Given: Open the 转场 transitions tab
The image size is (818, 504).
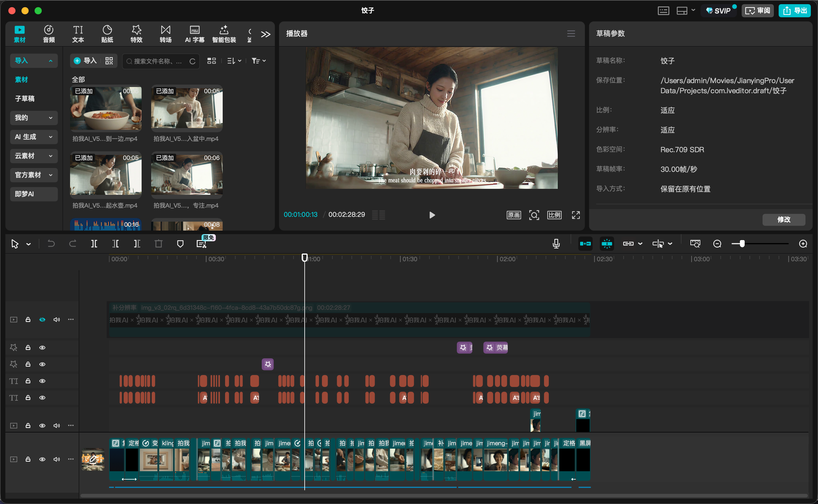Looking at the screenshot, I should 165,34.
